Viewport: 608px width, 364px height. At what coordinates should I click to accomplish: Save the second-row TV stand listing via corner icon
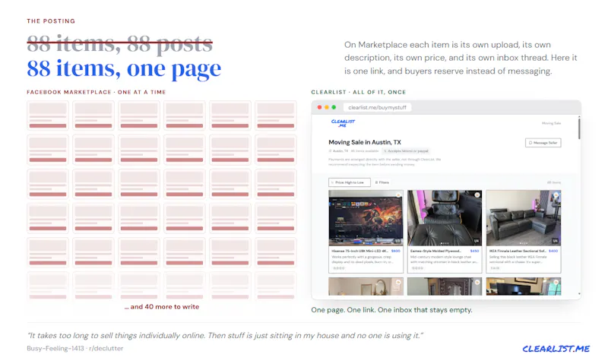tap(556, 282)
